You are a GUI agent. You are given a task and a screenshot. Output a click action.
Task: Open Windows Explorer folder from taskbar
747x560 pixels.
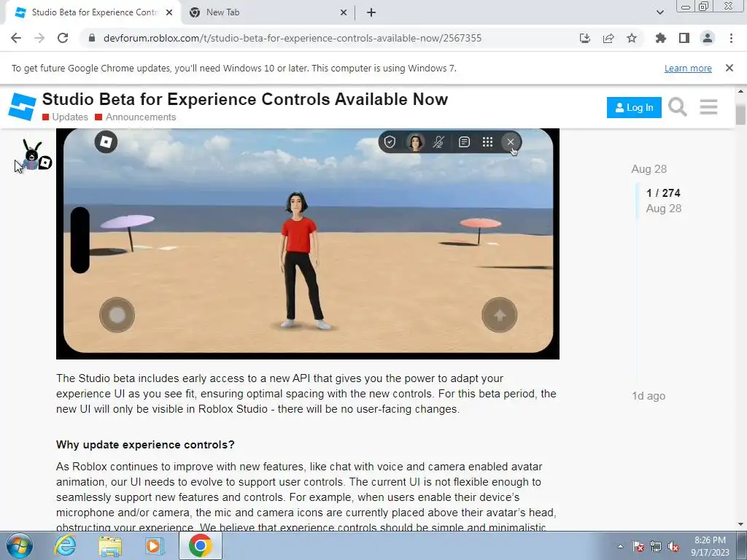(x=110, y=545)
